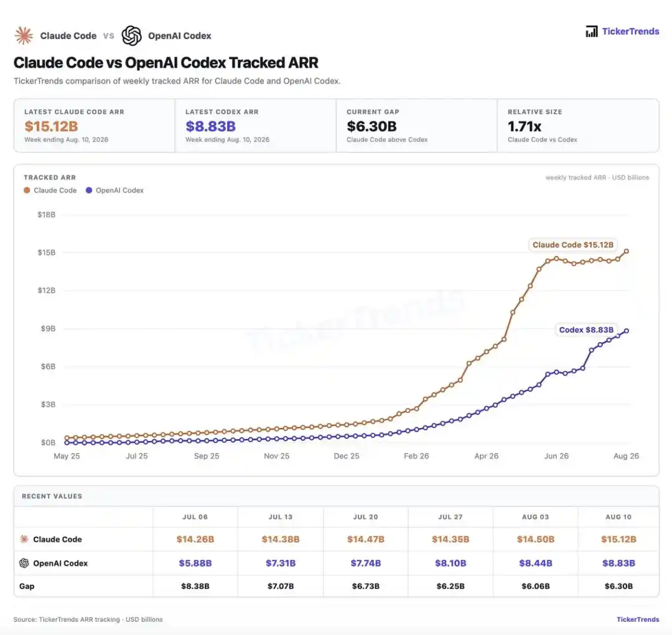Click the '$18B' y-axis label
The width and height of the screenshot is (672, 635).
[x=46, y=215]
